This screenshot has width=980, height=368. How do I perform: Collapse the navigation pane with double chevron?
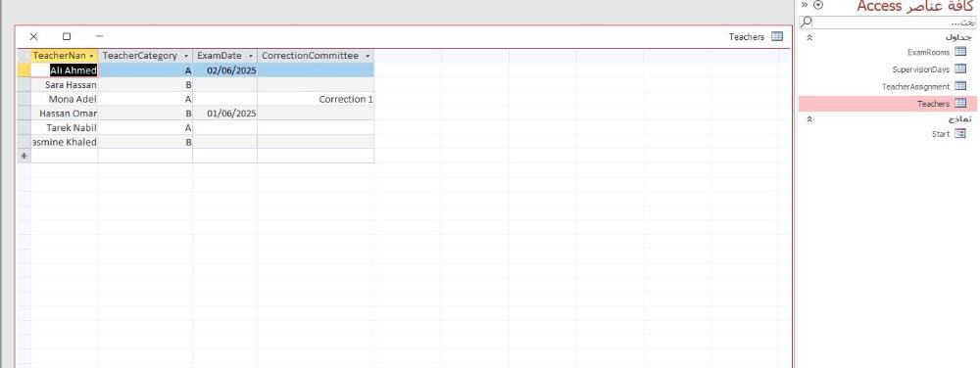pyautogui.click(x=805, y=5)
